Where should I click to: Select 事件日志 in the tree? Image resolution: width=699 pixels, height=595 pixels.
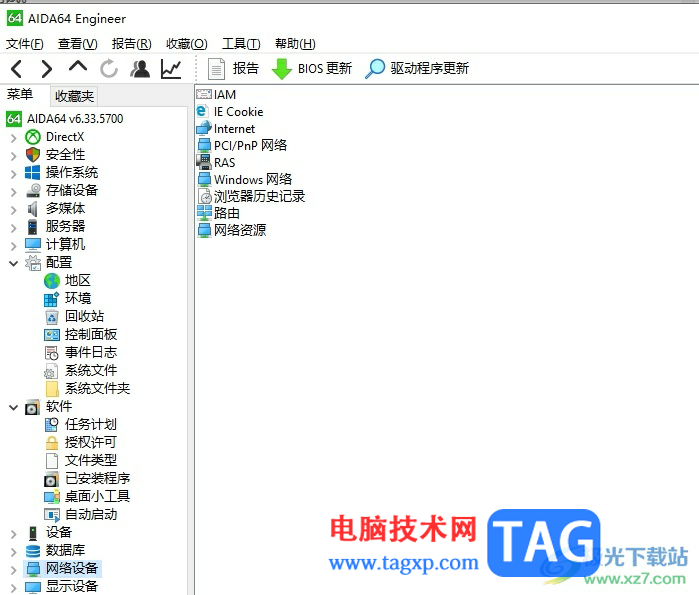[91, 353]
